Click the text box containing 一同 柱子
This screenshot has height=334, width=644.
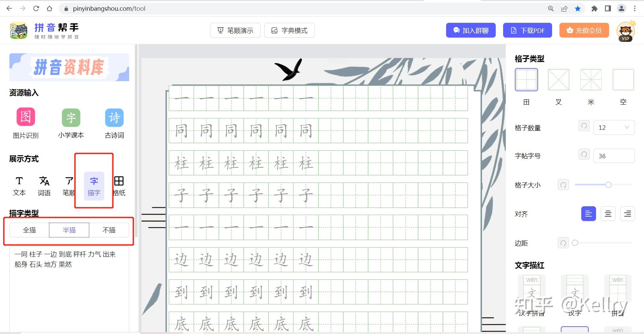[69, 289]
